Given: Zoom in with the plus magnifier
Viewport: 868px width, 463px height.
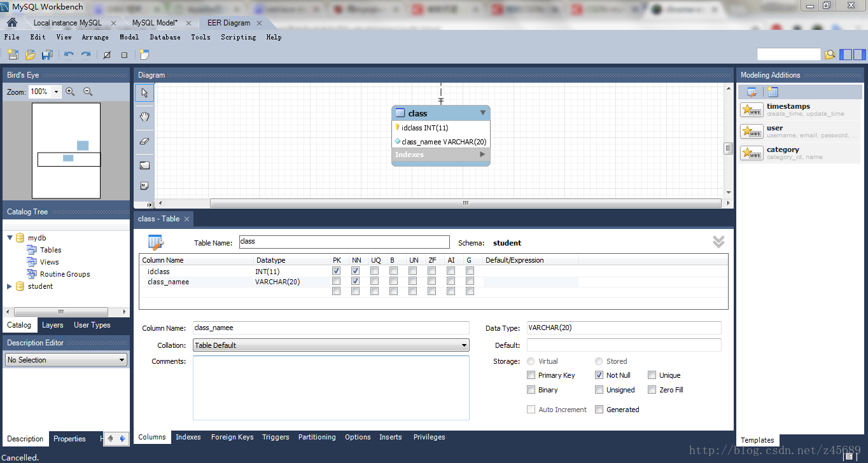Looking at the screenshot, I should [70, 92].
